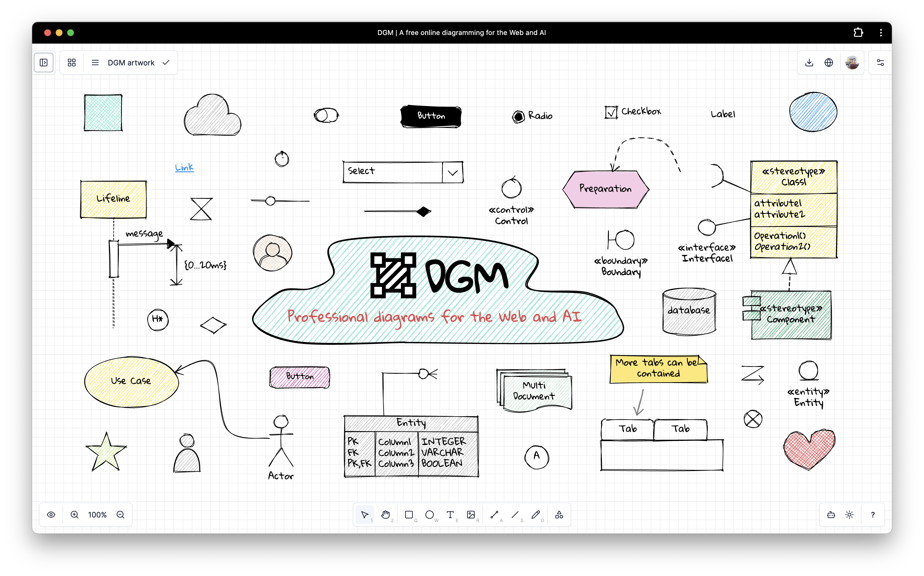Click the red tagline 'Professional diagrams for the Web and AI'
924x576 pixels.
click(434, 317)
